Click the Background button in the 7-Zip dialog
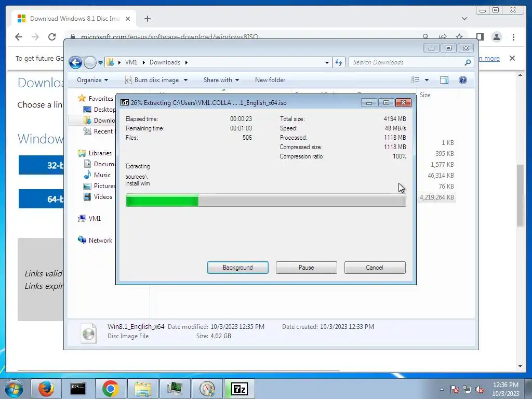 tap(237, 268)
